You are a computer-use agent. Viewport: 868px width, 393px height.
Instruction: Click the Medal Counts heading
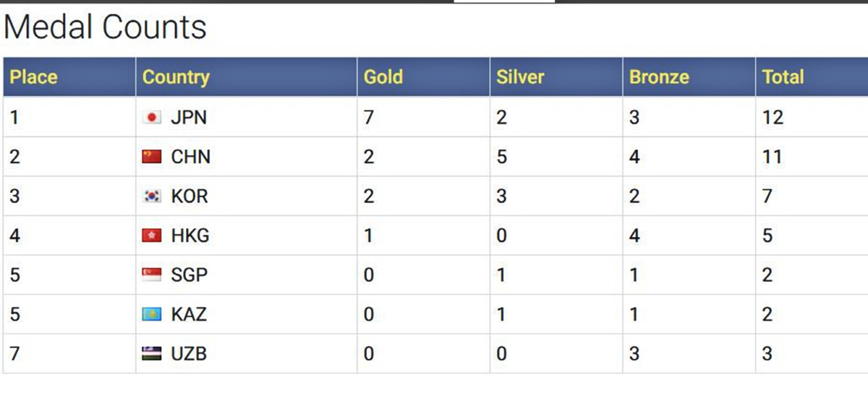106,27
